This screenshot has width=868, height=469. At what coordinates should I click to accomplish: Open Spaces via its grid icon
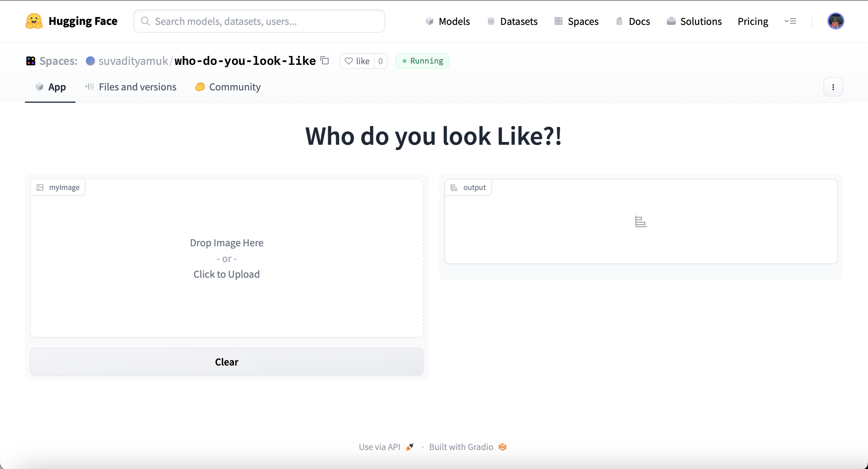click(559, 21)
